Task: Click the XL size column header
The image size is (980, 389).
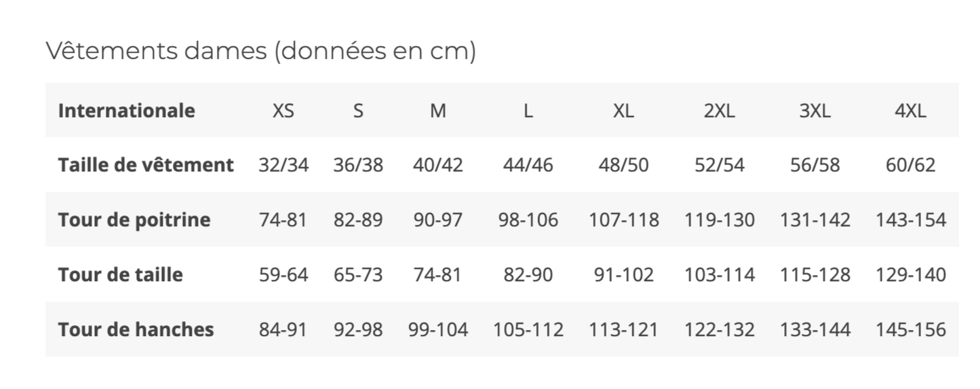Action: pyautogui.click(x=623, y=110)
